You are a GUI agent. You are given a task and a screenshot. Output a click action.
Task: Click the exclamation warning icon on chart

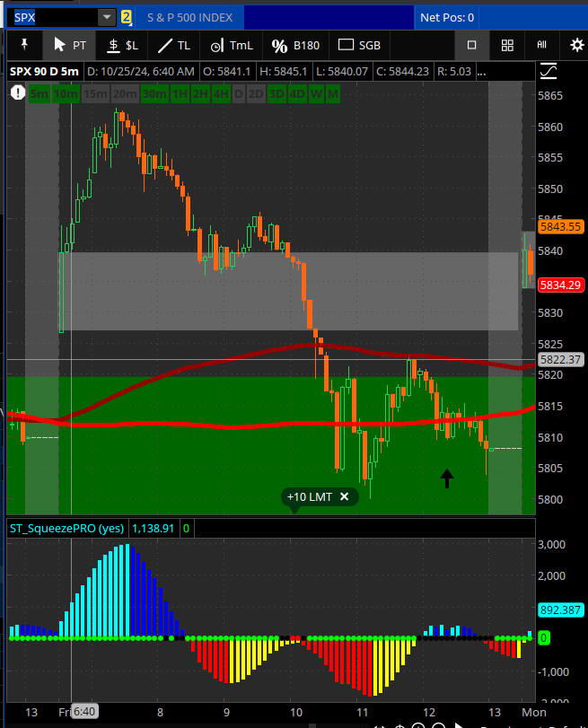tap(18, 92)
